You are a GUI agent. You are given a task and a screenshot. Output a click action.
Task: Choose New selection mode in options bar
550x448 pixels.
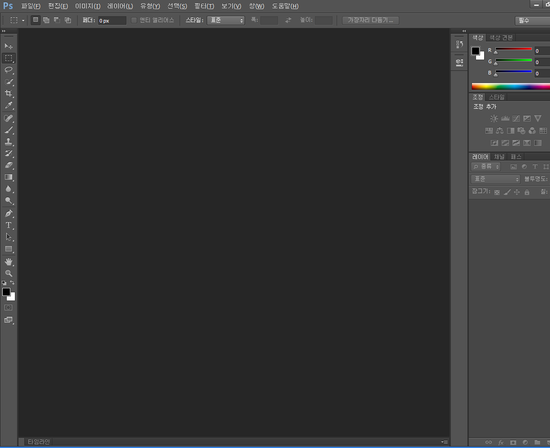tap(35, 20)
